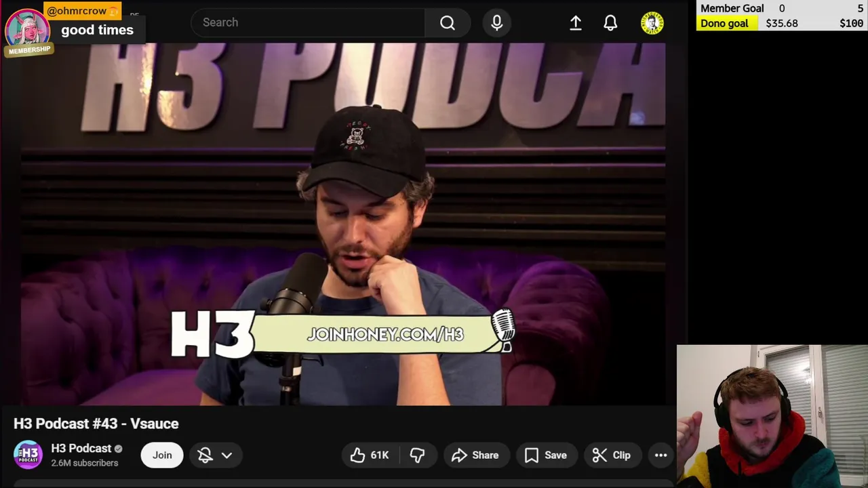Click the '$100' donation goal target
This screenshot has height=488, width=868.
[x=851, y=23]
